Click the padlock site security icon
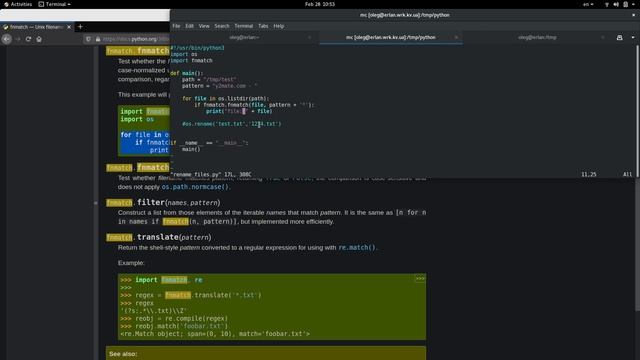 (x=98, y=39)
